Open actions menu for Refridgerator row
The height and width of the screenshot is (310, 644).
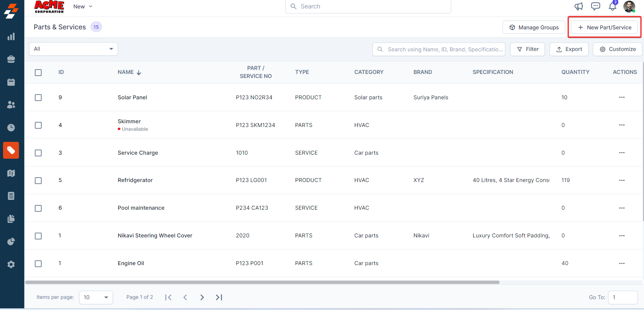click(622, 180)
